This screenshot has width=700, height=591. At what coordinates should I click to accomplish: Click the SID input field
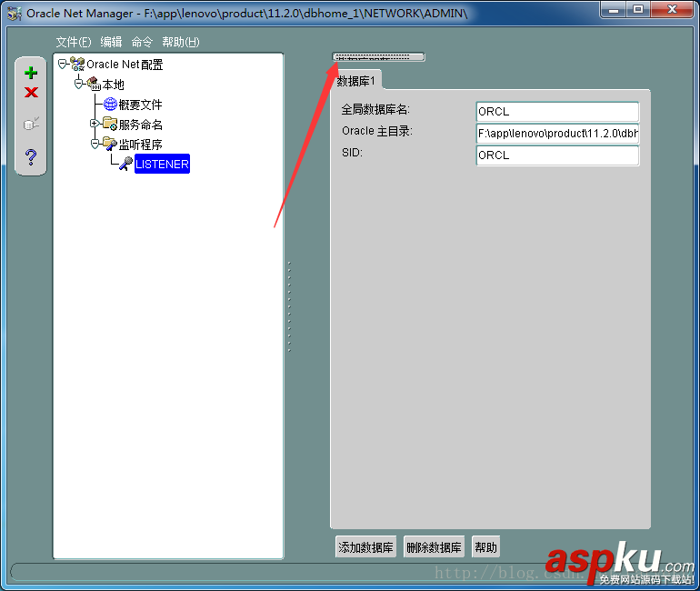(x=557, y=155)
